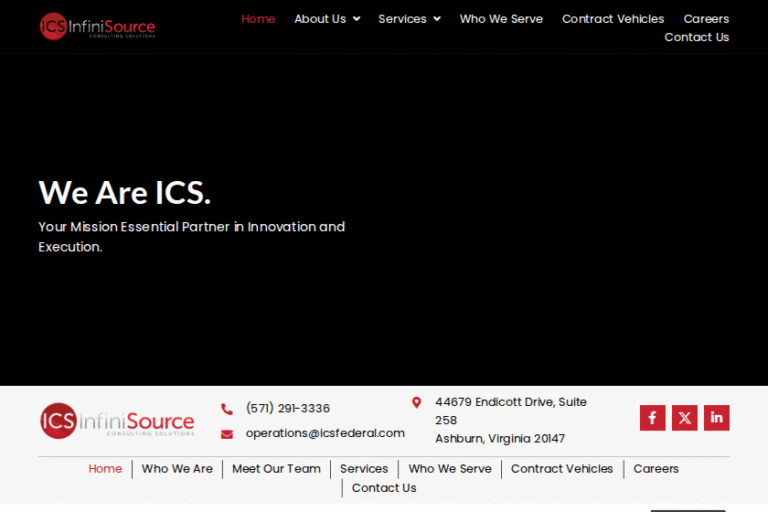Click the operations@icsfederal.com email link
This screenshot has width=768, height=512.
(x=325, y=433)
